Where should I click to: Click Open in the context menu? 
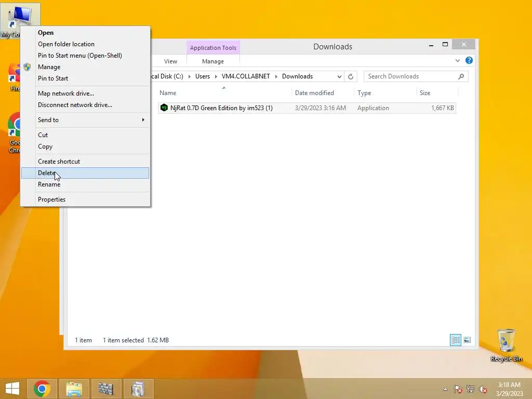pyautogui.click(x=85, y=33)
